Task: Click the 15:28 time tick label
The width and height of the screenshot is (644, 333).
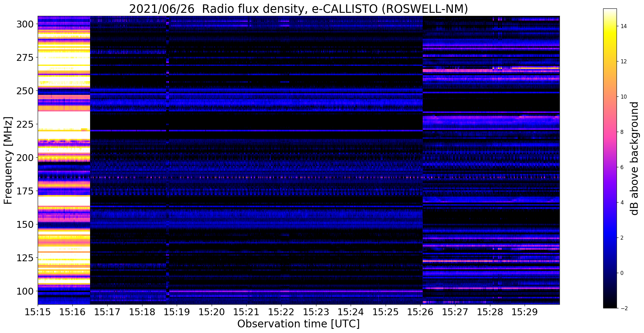Action: (x=490, y=312)
